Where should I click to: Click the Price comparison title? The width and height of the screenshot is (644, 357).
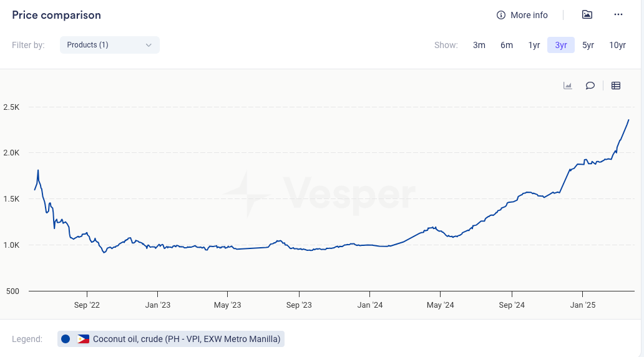56,15
